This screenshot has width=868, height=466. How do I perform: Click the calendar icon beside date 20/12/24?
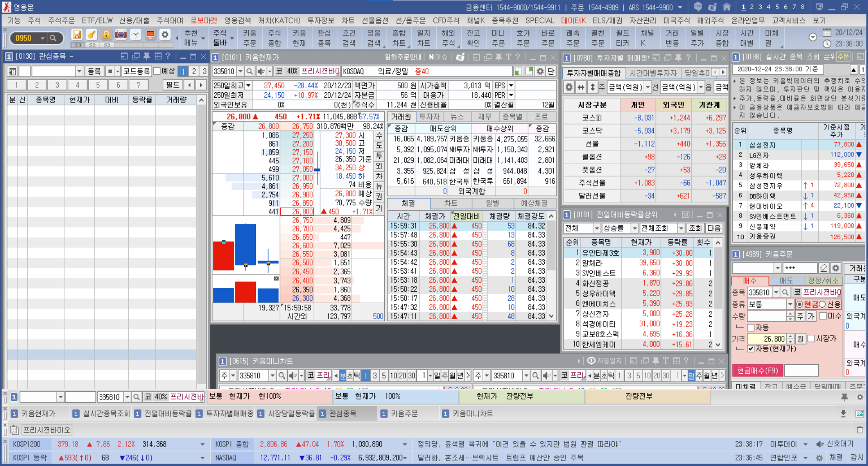point(827,33)
